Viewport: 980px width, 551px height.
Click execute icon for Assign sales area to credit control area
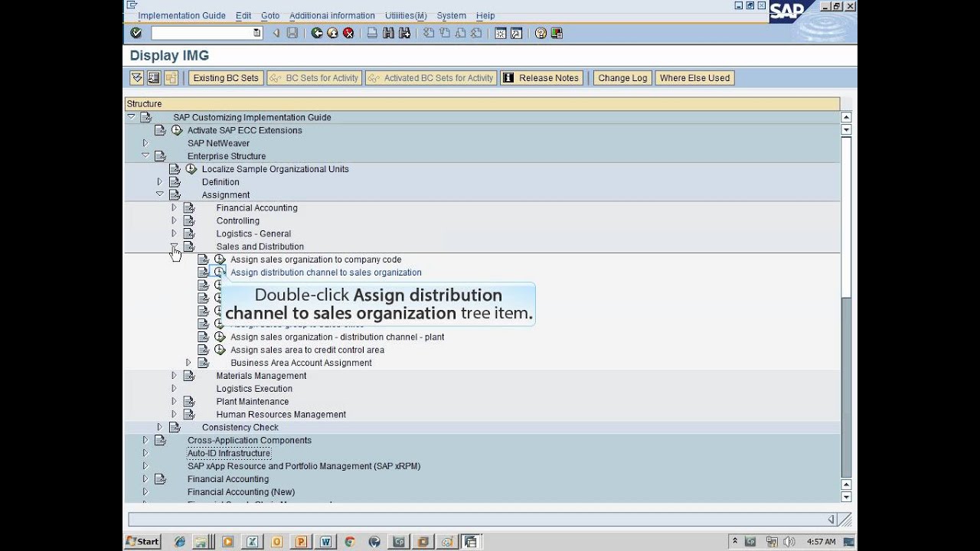coord(220,350)
